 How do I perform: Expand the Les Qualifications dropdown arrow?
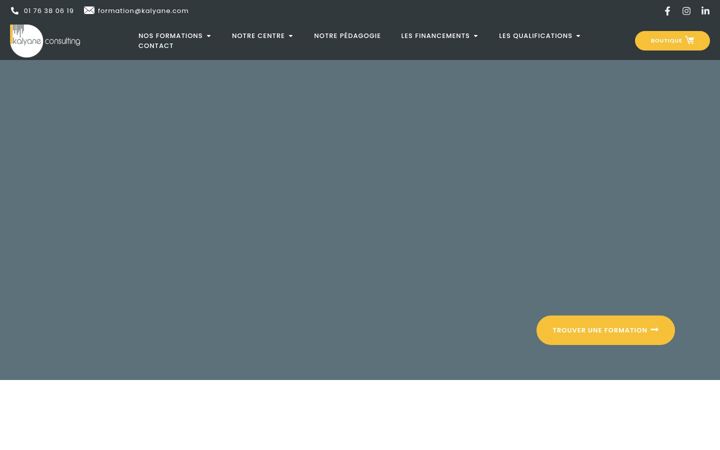(x=578, y=36)
